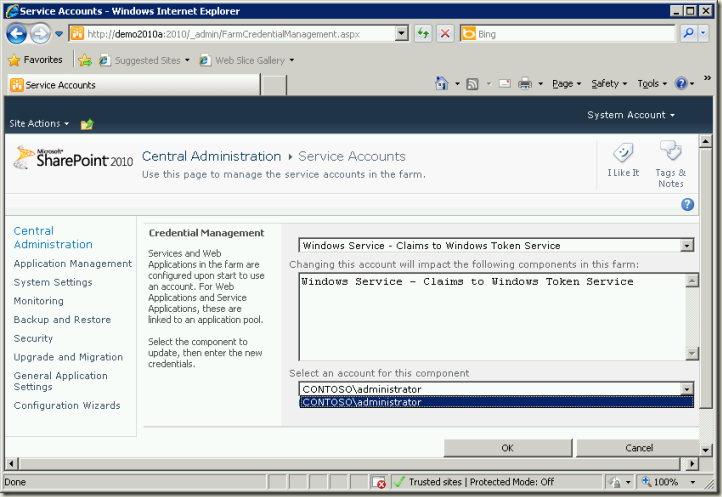Open a new blank tab
Image resolution: width=722 pixels, height=497 pixels.
pos(274,85)
